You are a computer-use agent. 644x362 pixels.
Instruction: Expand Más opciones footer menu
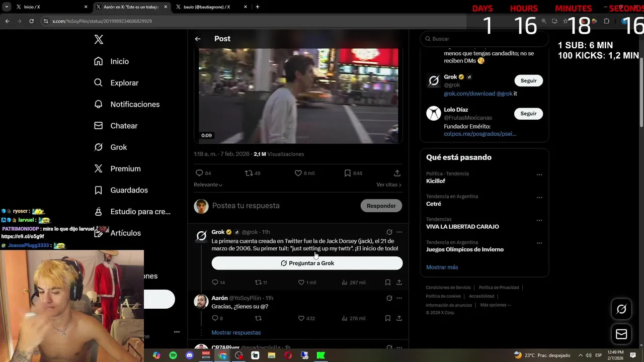tap(495, 305)
